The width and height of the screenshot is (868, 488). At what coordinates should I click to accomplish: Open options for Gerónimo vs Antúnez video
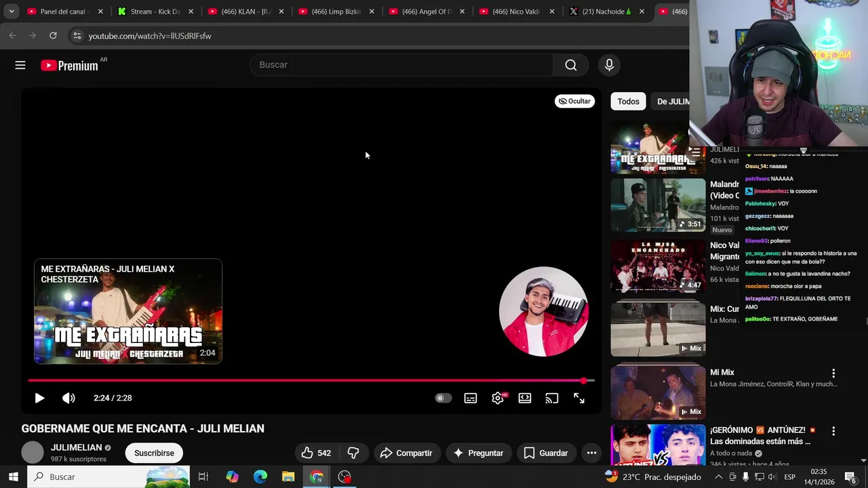point(833,430)
